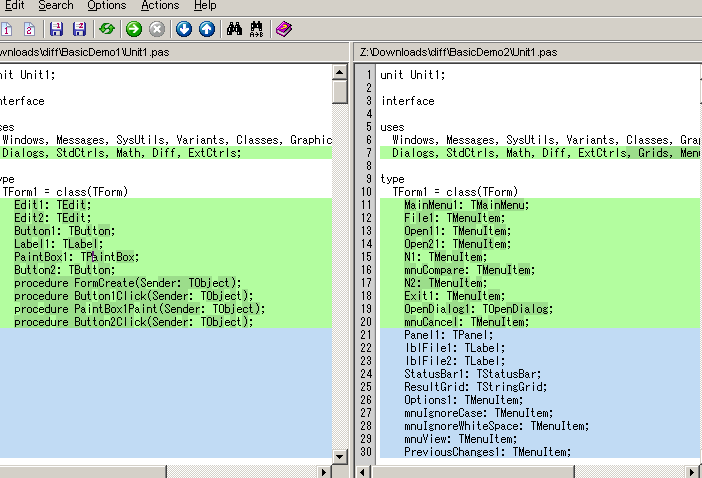The image size is (702, 478).
Task: Open help book icon in toolbar
Action: click(x=284, y=29)
